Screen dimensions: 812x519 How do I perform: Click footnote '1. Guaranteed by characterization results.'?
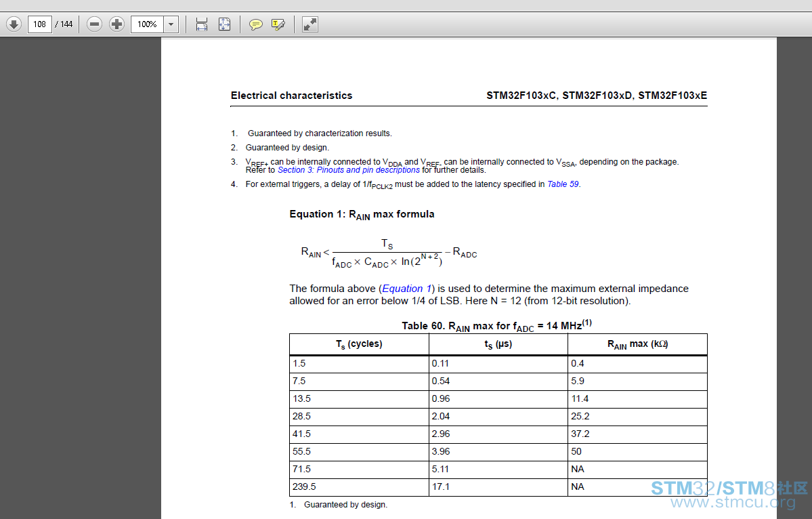pyautogui.click(x=312, y=133)
